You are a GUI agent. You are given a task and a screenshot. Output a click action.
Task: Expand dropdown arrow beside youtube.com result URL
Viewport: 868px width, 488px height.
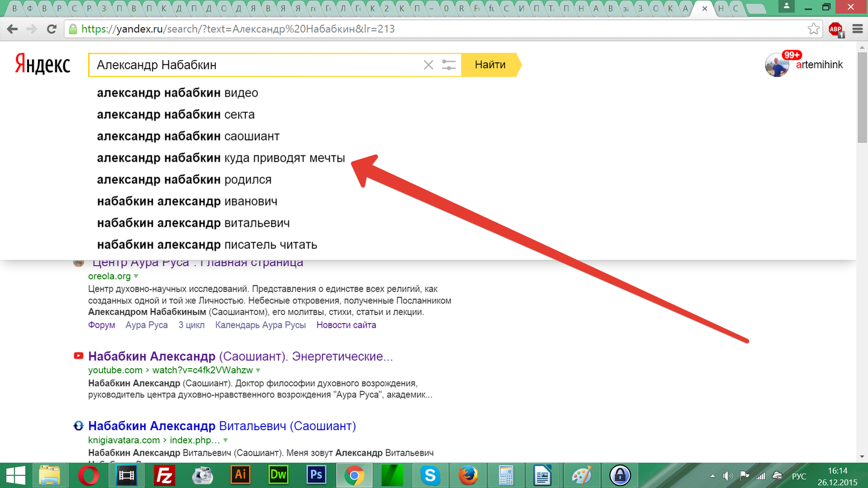[259, 371]
